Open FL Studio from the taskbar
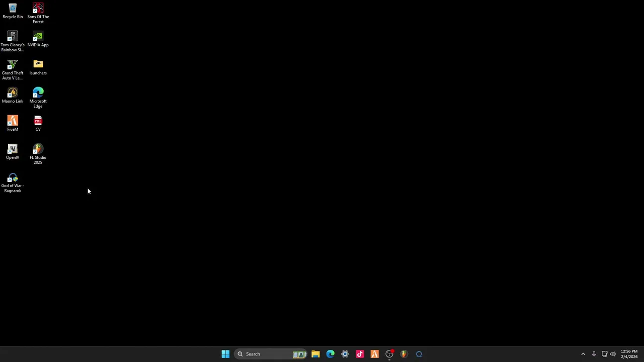Image resolution: width=644 pixels, height=362 pixels. pos(404,354)
